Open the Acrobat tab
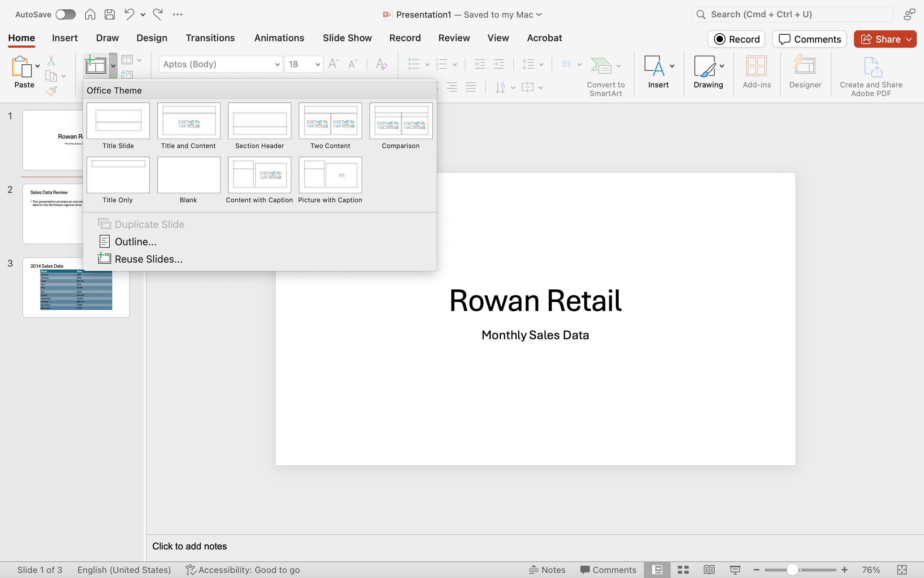 tap(544, 38)
